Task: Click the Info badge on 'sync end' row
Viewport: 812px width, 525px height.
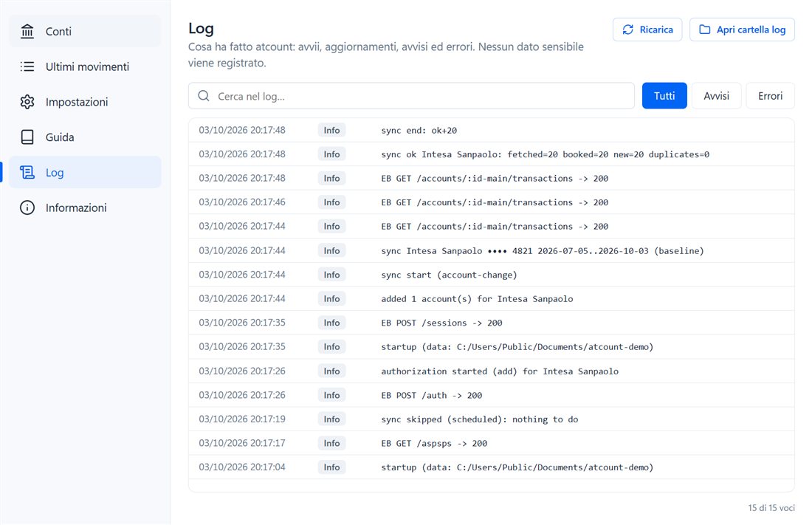Action: (331, 131)
